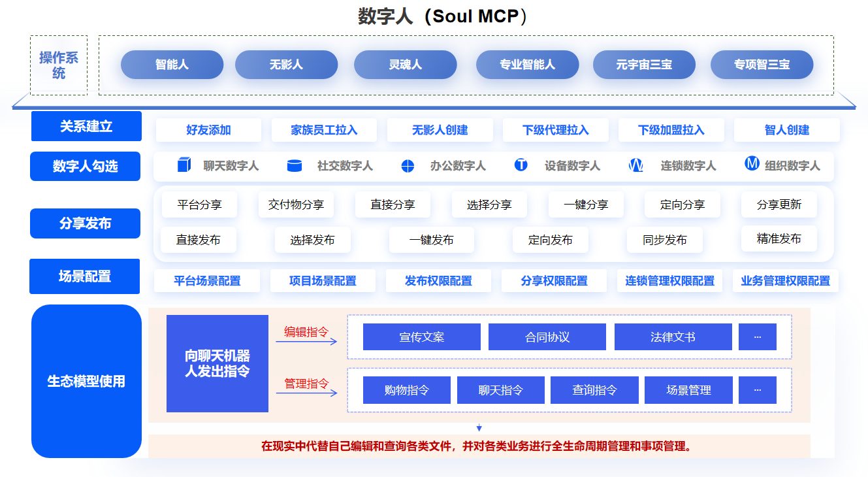Open the 数字人勾选 category

click(x=85, y=166)
